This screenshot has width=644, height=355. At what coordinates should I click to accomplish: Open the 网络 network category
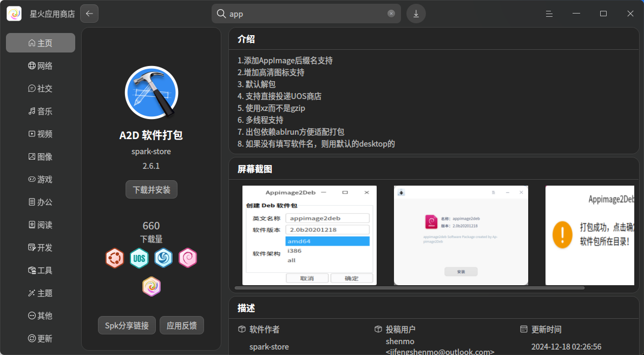(40, 65)
